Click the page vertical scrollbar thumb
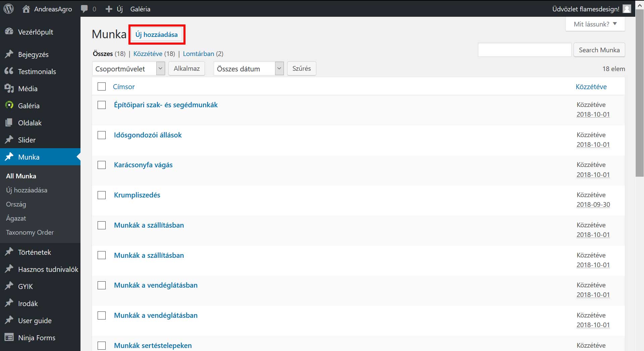This screenshot has width=644, height=351. (x=640, y=93)
